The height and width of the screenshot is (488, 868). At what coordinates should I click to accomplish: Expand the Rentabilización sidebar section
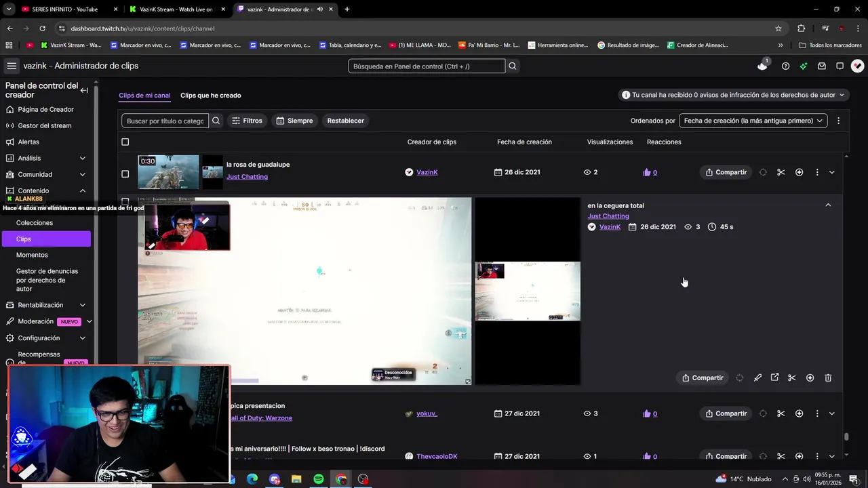click(83, 305)
